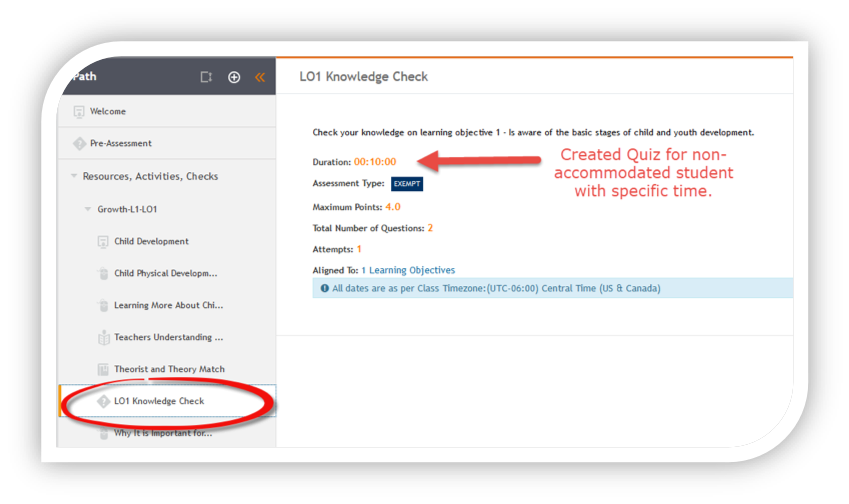
Task: Open the Welcome item
Action: tap(107, 112)
